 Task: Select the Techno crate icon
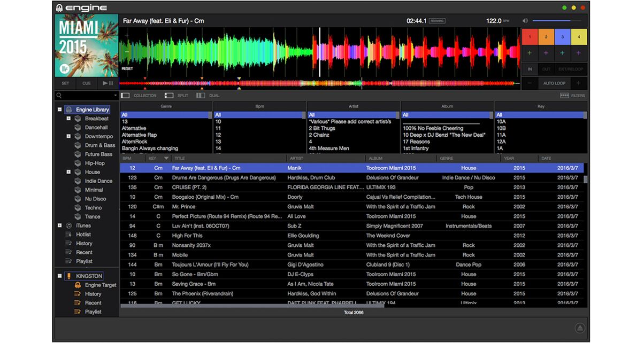(x=78, y=207)
